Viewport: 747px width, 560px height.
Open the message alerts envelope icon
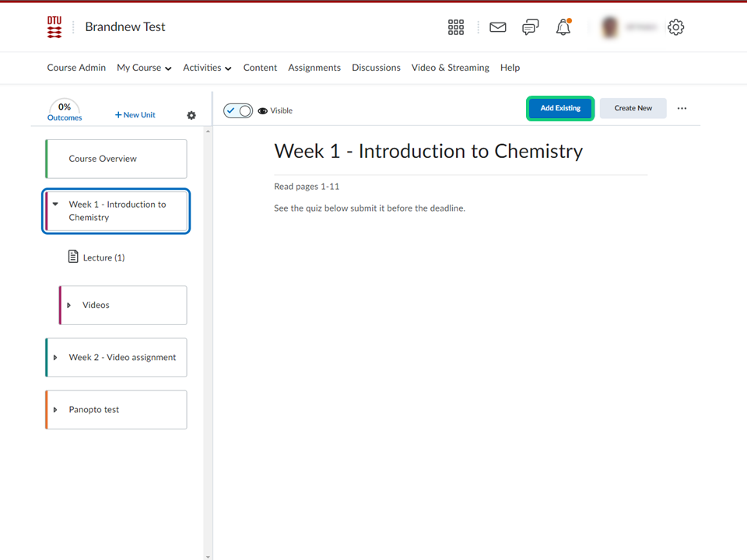(498, 27)
